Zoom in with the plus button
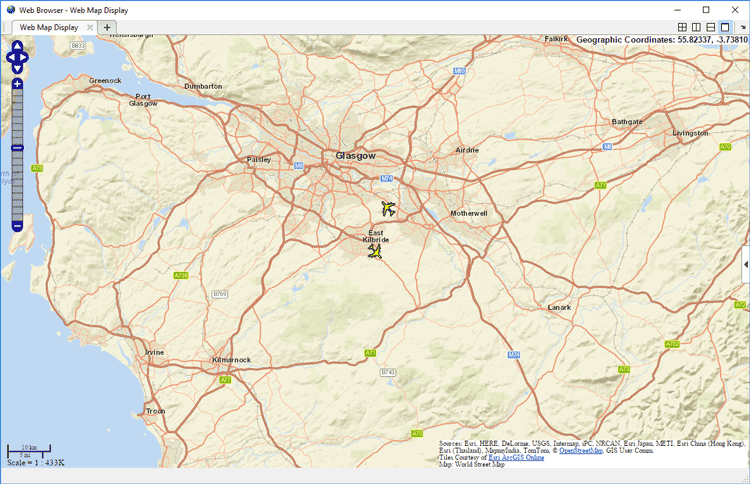 17,84
